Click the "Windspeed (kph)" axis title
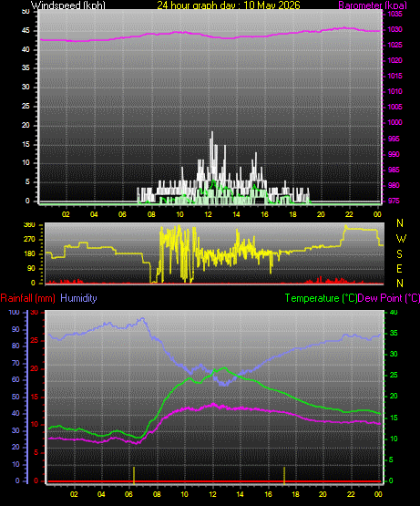Screen dimensions: 420x506 68,5
